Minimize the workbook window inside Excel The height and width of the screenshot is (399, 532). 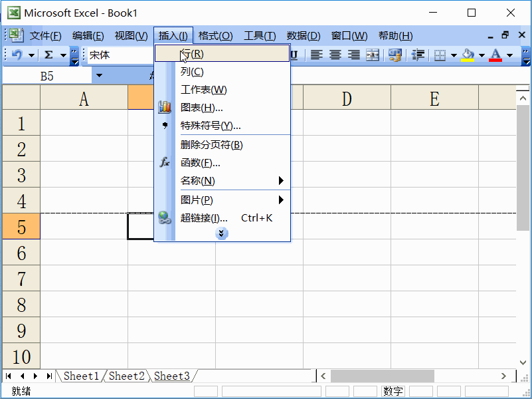(490, 37)
